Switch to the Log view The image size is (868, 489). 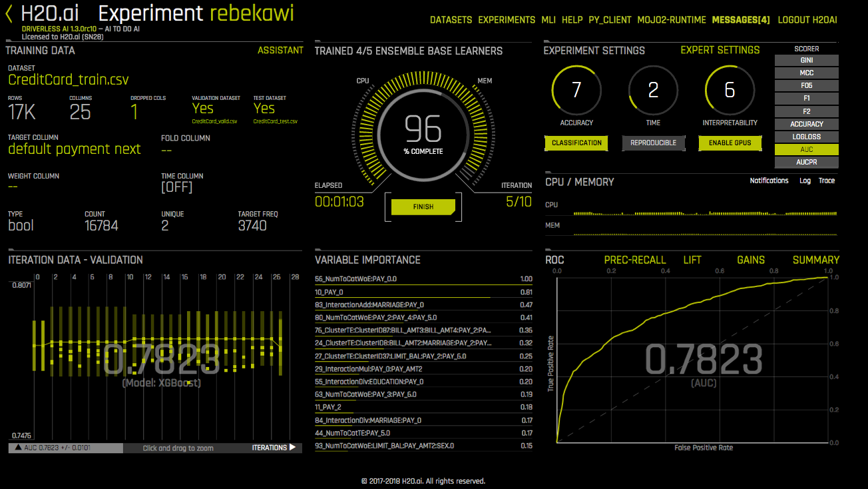tap(805, 181)
